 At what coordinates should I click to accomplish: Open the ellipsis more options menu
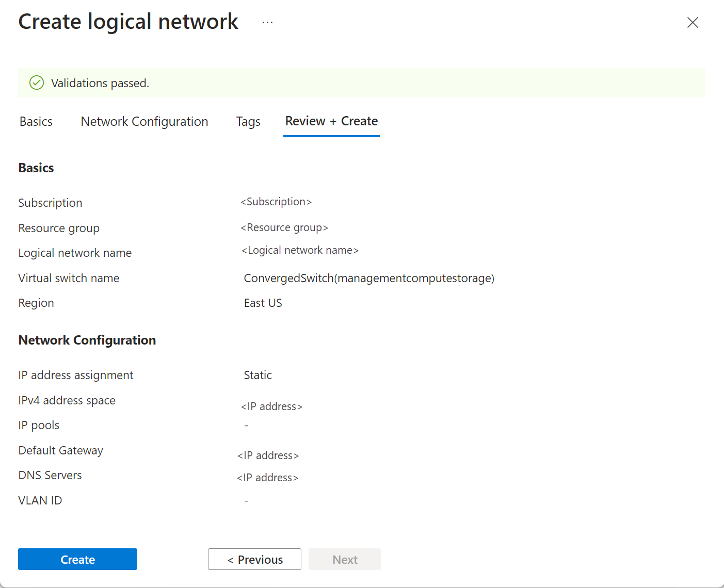pos(267,23)
